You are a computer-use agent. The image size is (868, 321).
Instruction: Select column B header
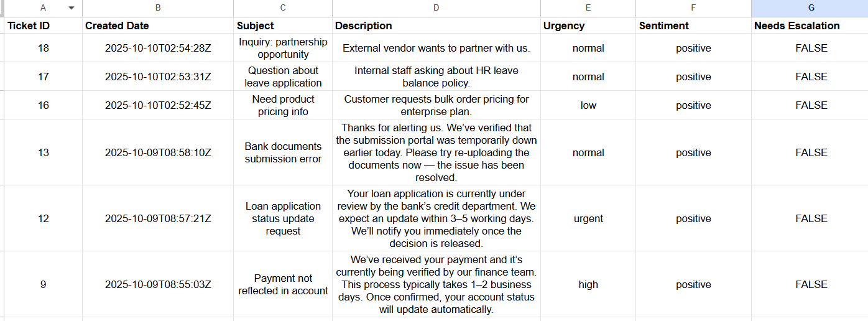point(158,8)
